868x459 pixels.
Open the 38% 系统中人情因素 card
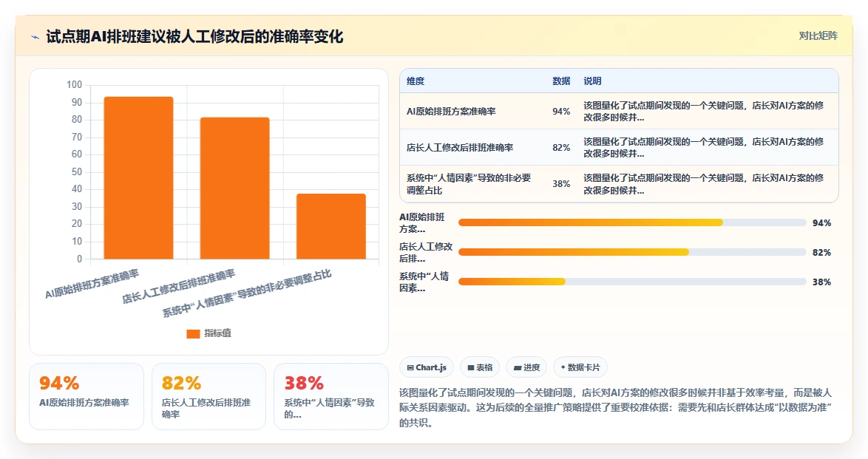click(x=331, y=396)
